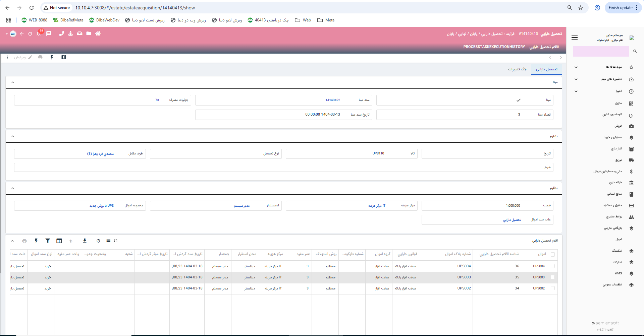Click the phone icon in the header
Viewport: 644px width, 336px height.
pos(61,33)
